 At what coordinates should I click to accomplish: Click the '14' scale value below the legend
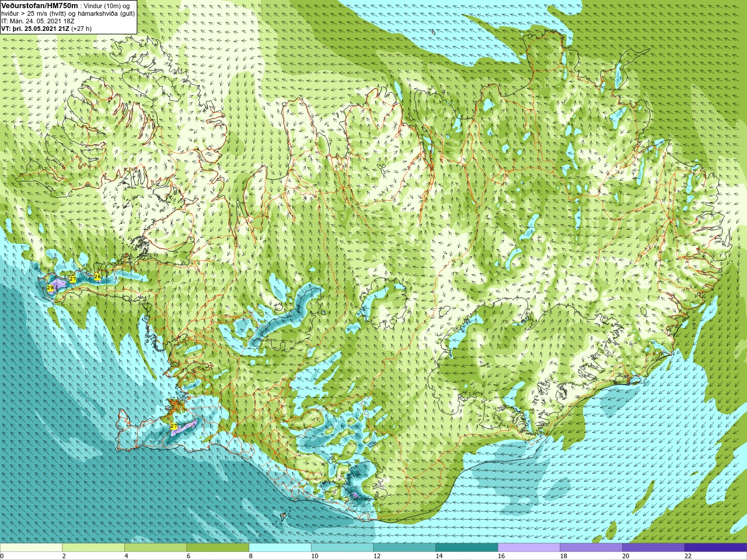pyautogui.click(x=439, y=556)
